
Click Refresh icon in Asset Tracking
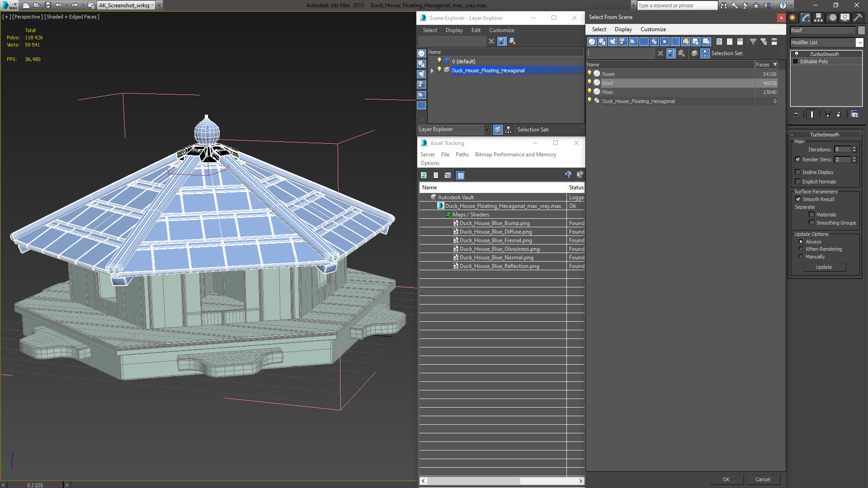[424, 175]
